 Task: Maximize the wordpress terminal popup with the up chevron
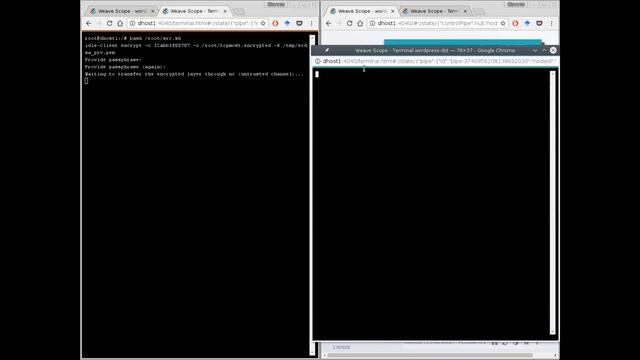click(x=544, y=50)
